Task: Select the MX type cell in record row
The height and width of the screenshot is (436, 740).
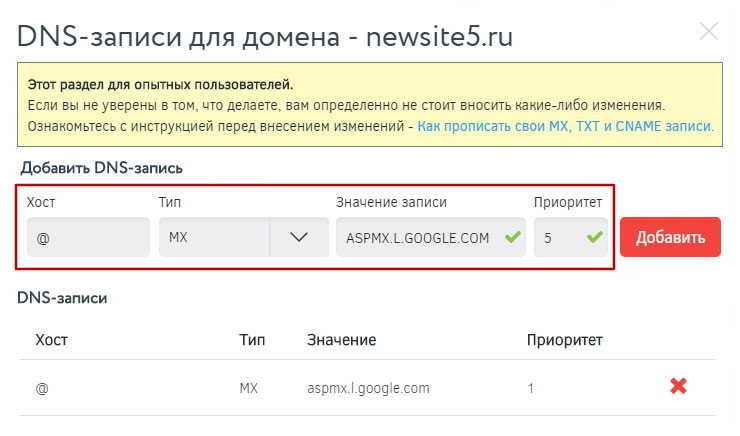Action: (249, 387)
